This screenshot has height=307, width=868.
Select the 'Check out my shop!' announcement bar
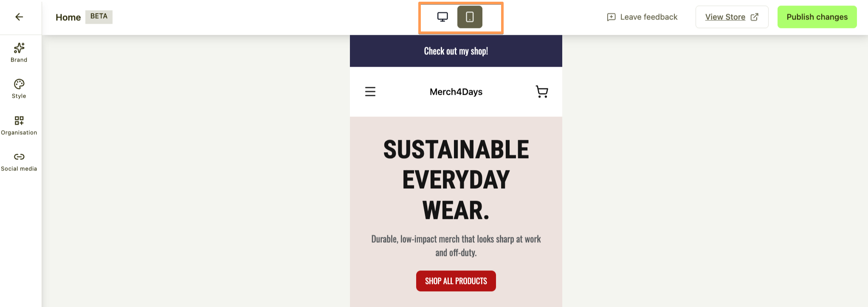tap(456, 51)
